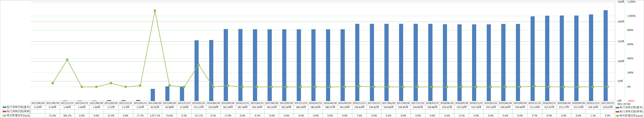
Task: Click the 2011/06/30 date header
Action: click(x=38, y=103)
